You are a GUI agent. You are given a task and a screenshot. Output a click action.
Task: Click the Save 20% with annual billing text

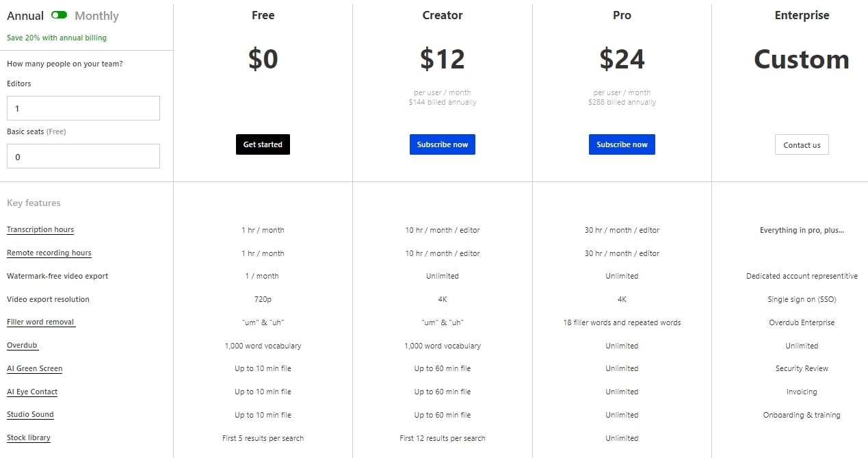(57, 38)
